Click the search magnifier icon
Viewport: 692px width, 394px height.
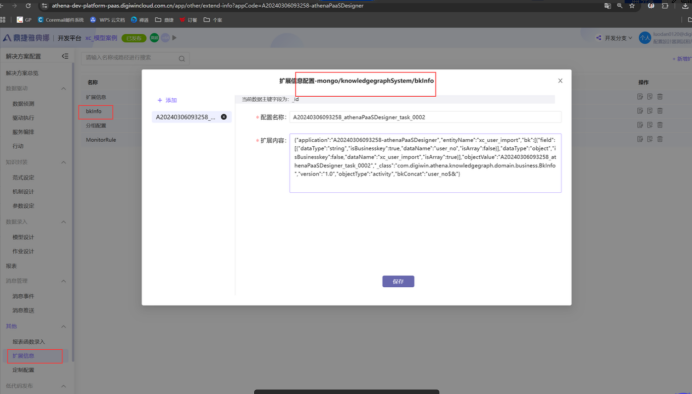(182, 58)
